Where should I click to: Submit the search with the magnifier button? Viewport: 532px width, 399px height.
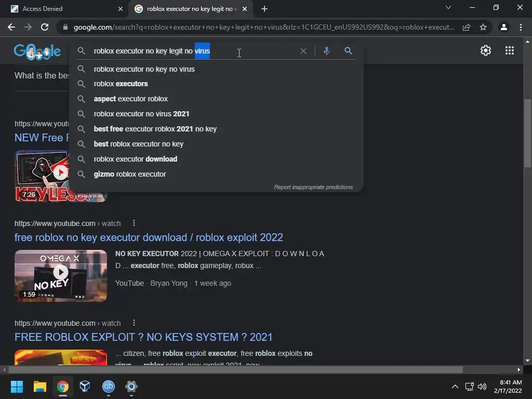[x=348, y=51]
